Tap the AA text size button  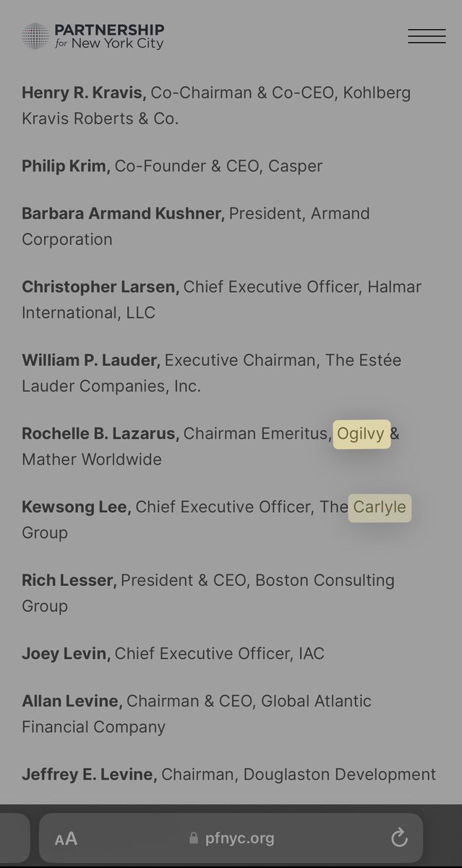pos(66,838)
